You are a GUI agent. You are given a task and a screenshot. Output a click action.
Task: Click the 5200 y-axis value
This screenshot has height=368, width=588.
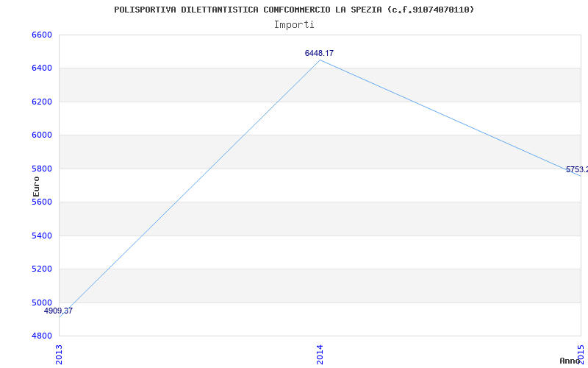click(41, 269)
